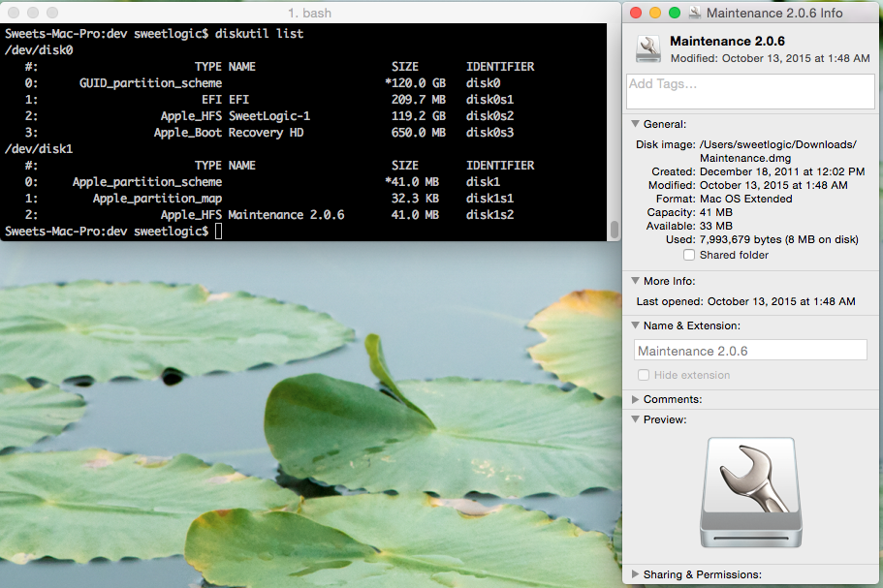Screen dimensions: 883x588
Task: Click the small proxy icon in Info title bar
Action: [695, 13]
